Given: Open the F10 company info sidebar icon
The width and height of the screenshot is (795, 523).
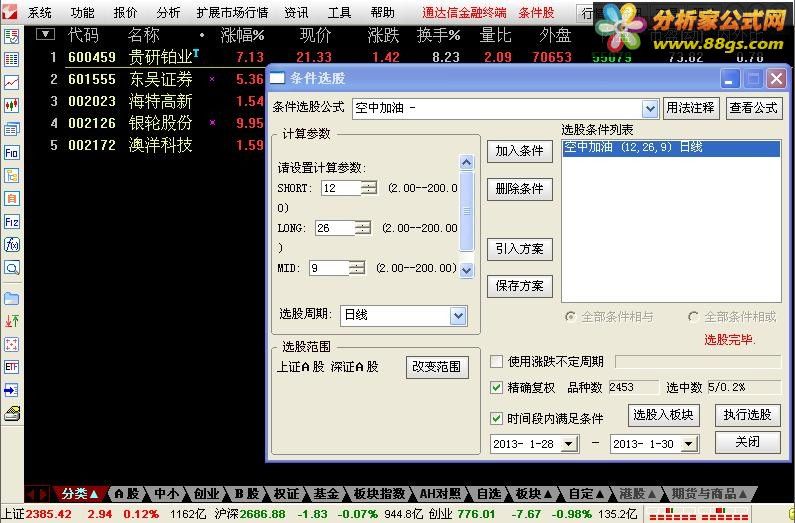Looking at the screenshot, I should [12, 153].
